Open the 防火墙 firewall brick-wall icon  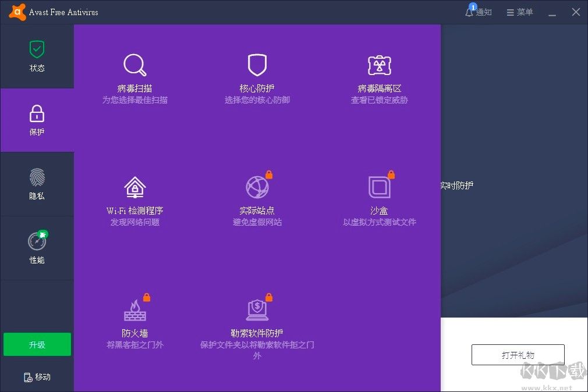(134, 309)
